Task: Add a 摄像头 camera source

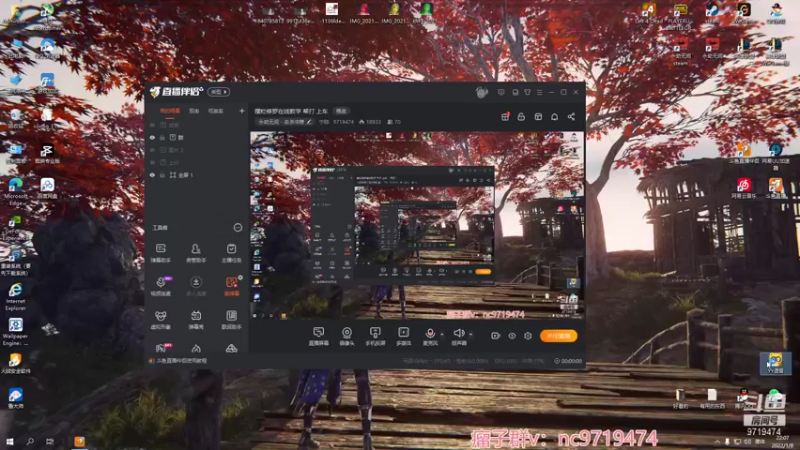Action: click(x=347, y=336)
